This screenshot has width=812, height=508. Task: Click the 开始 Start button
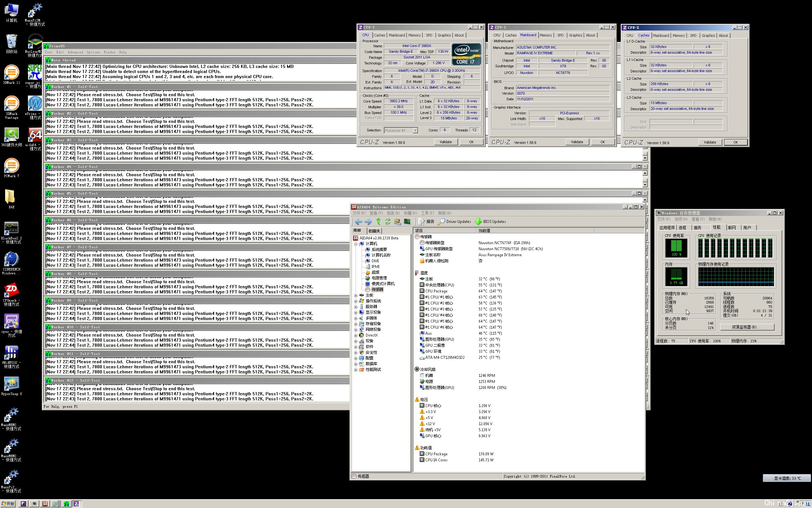click(x=8, y=504)
